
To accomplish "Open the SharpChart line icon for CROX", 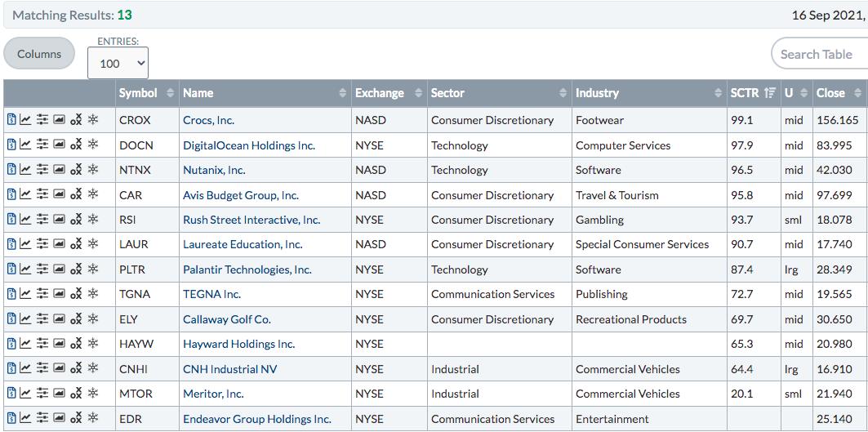I will pyautogui.click(x=25, y=119).
